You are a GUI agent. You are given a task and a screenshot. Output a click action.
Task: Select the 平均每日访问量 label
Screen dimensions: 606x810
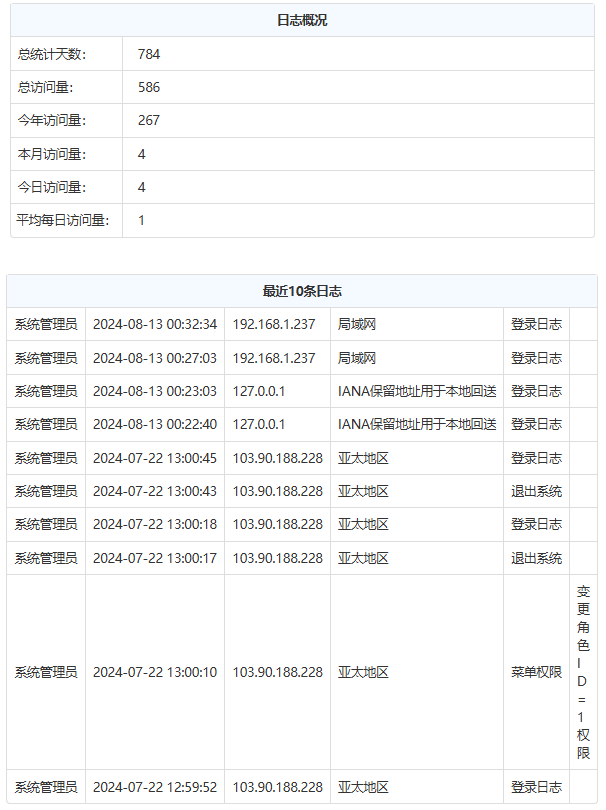(x=63, y=220)
